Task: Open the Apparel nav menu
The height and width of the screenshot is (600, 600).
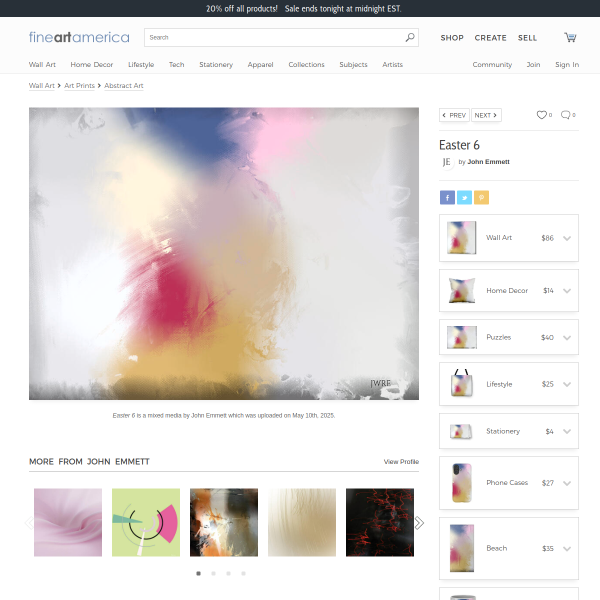Action: 261,64
